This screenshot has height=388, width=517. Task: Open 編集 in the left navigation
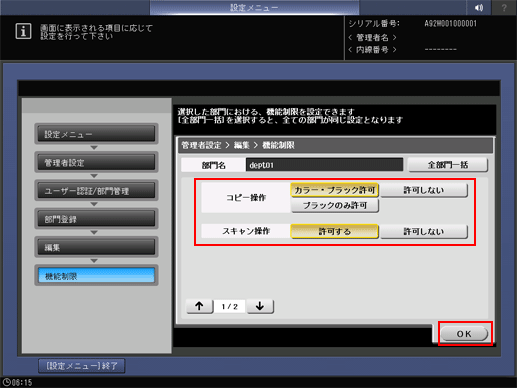pyautogui.click(x=96, y=247)
